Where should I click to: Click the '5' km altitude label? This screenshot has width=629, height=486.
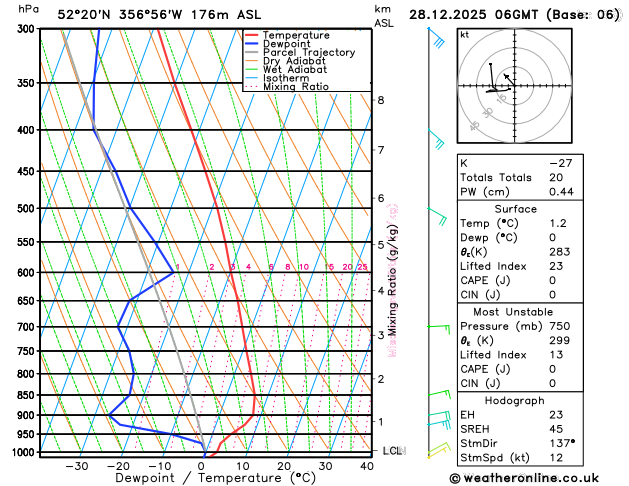[381, 245]
